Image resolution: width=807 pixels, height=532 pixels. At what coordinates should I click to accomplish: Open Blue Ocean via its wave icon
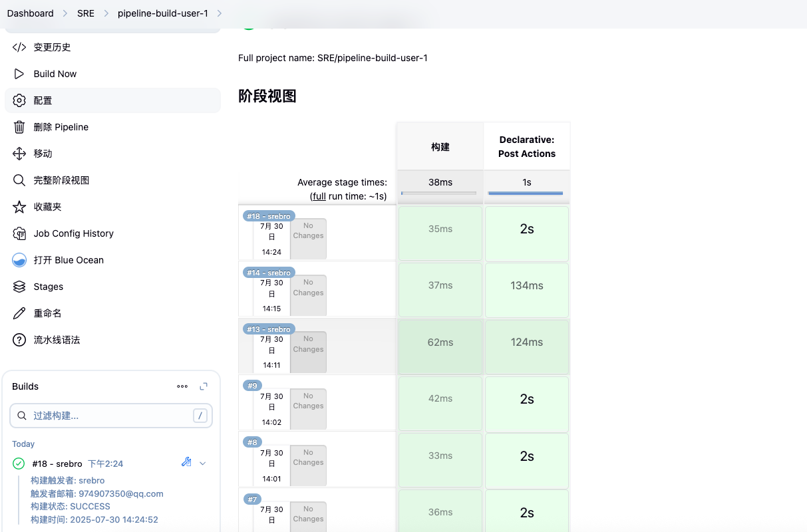point(19,260)
